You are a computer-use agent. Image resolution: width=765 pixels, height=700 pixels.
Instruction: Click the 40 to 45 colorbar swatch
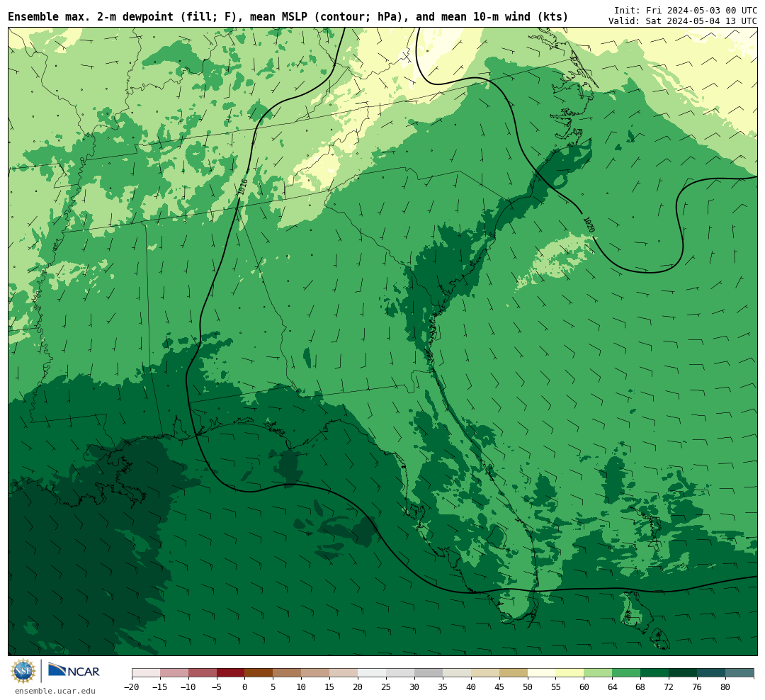click(x=485, y=673)
